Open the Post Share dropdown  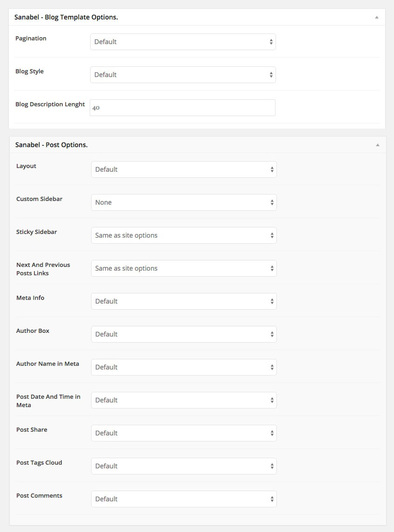point(184,433)
